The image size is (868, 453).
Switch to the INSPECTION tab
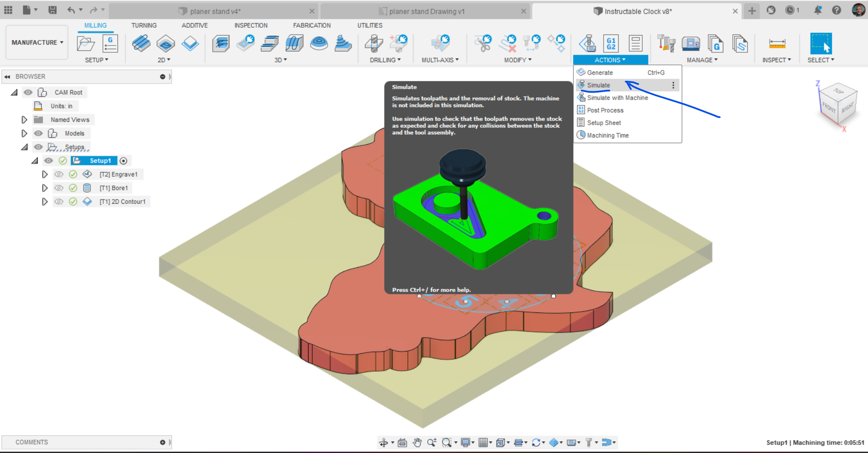251,25
